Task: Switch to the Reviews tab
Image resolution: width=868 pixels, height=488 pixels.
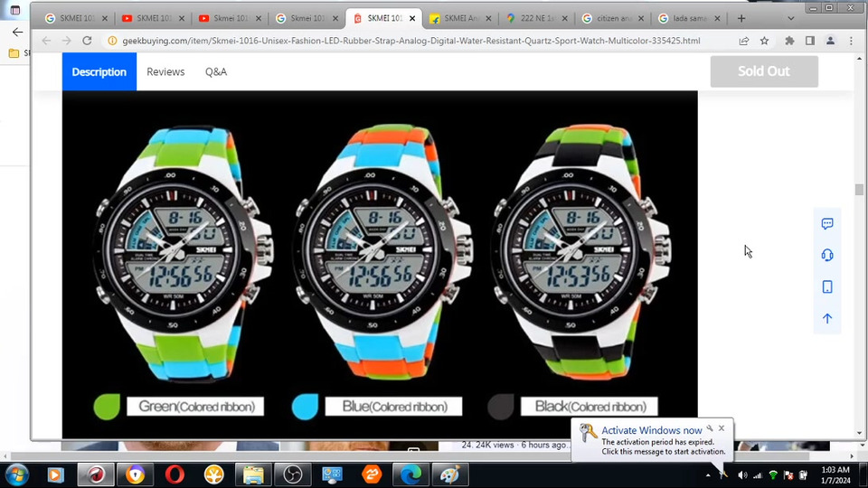Action: click(165, 71)
